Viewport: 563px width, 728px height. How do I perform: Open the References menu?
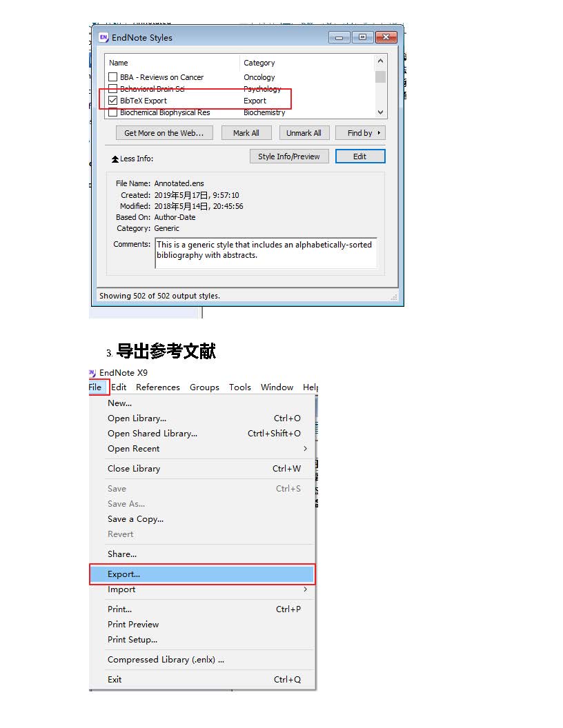click(x=158, y=387)
